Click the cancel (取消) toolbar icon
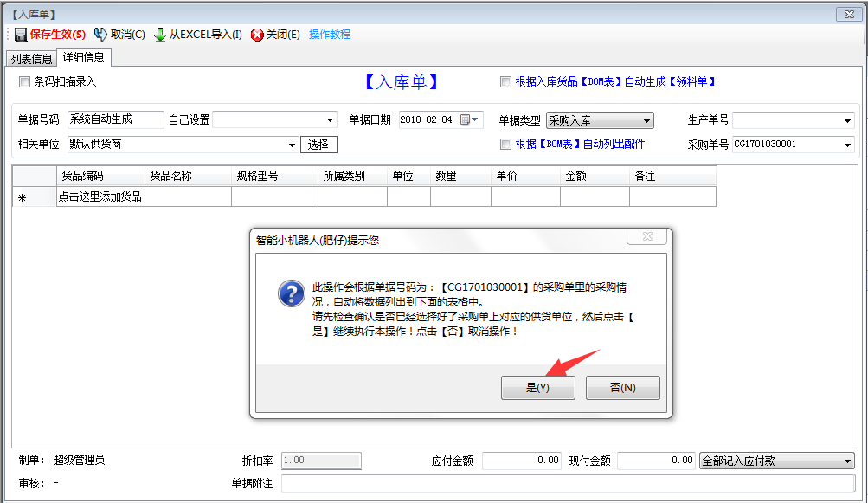 click(100, 35)
